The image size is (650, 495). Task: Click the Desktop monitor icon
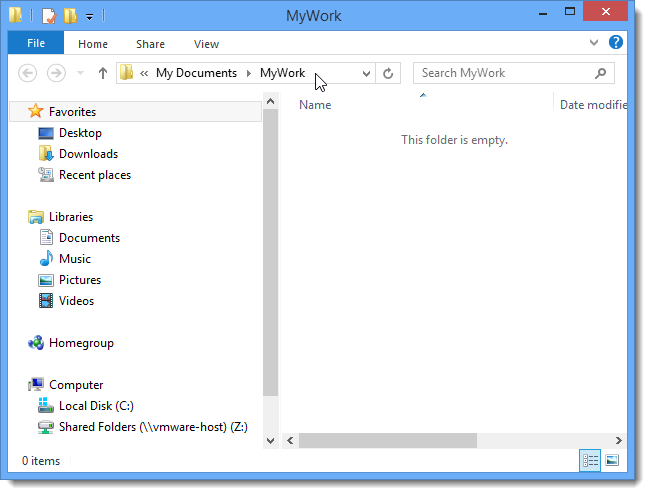pos(46,133)
